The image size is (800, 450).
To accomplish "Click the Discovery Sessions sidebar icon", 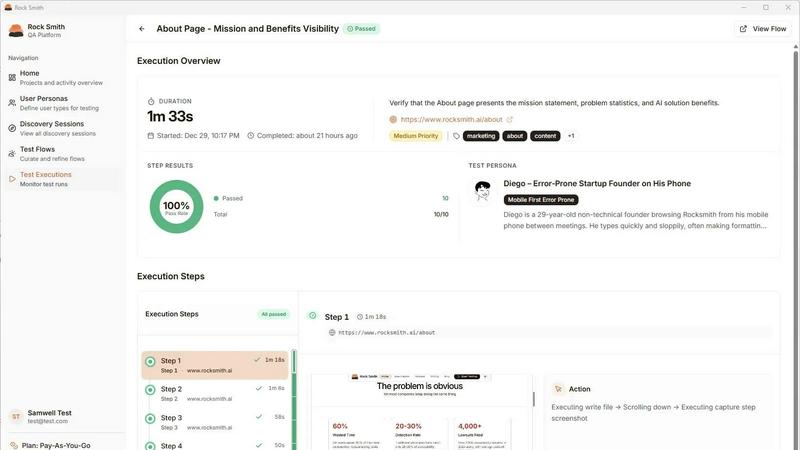I will click(x=12, y=128).
